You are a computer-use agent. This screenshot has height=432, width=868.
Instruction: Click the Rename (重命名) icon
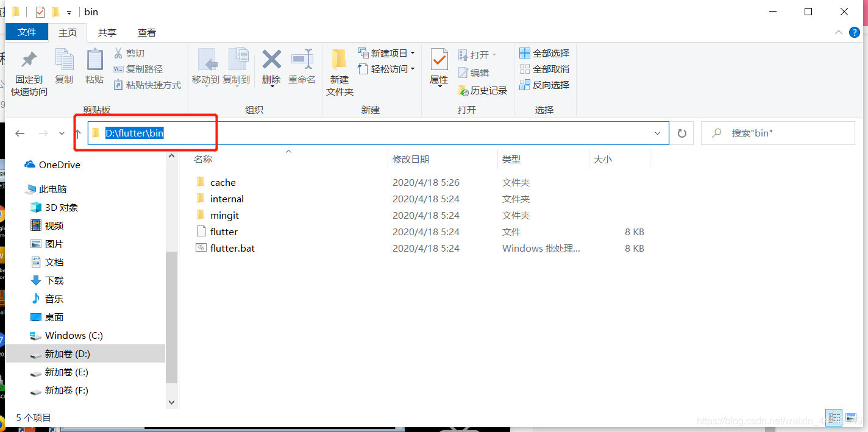click(302, 60)
